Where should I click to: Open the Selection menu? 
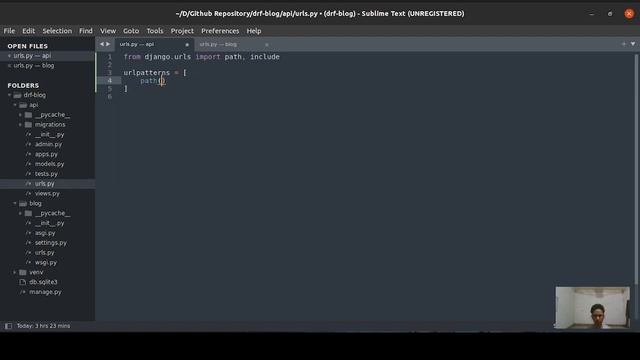57,31
